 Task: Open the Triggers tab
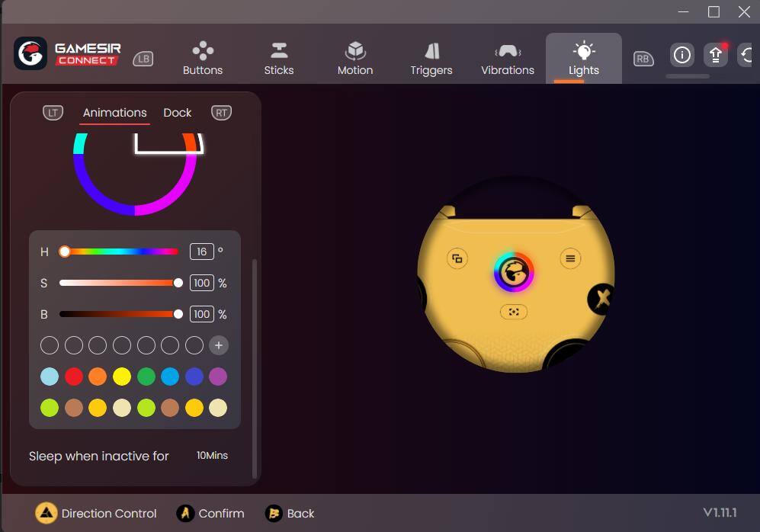[431, 59]
